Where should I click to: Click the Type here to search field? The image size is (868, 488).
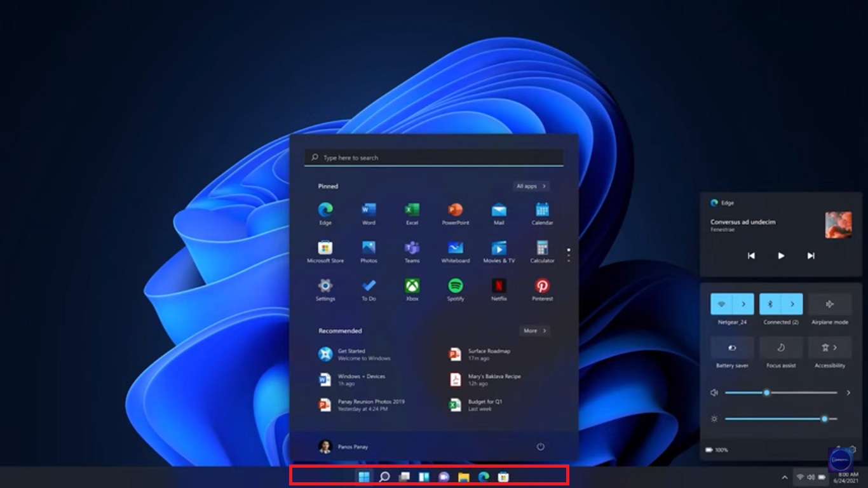pyautogui.click(x=434, y=158)
